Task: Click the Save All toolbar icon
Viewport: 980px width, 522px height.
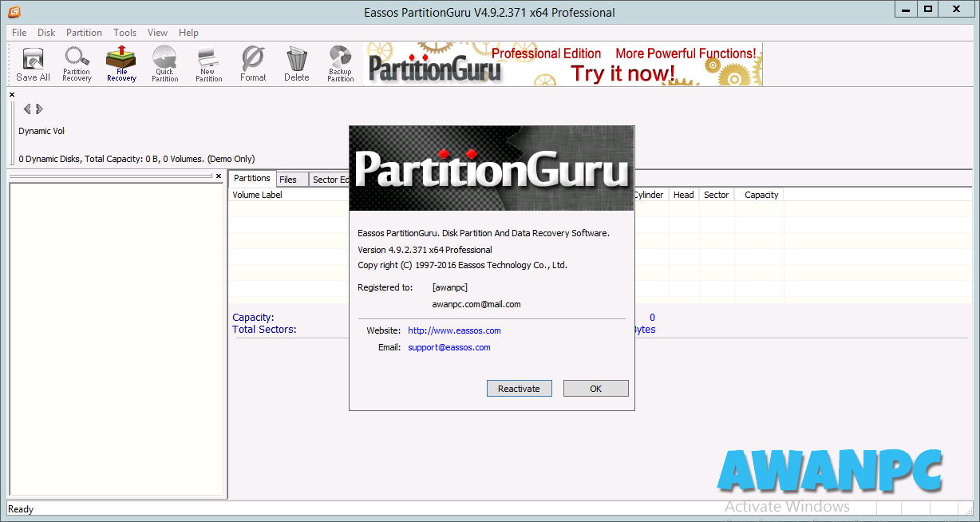Action: [33, 64]
